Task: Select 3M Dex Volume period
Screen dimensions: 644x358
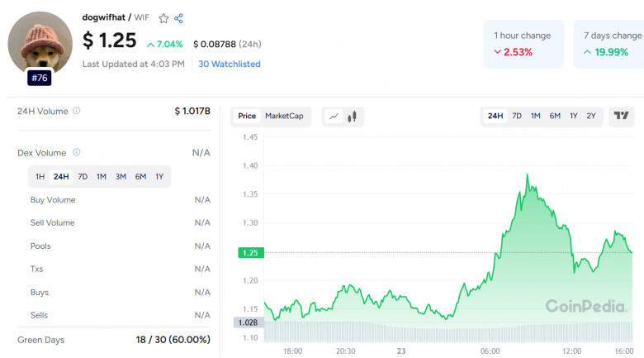Action: pos(121,177)
